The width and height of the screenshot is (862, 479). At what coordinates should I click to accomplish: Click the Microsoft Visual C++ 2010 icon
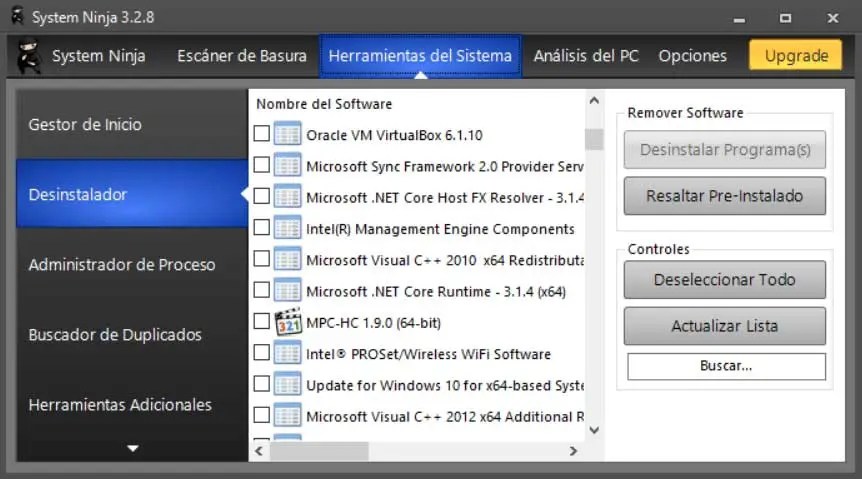tap(288, 259)
